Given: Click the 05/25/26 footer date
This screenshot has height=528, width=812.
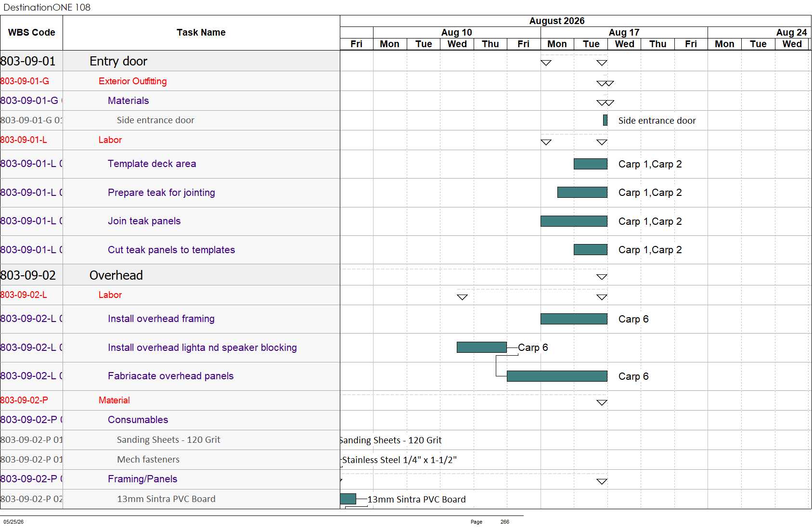Looking at the screenshot, I should click(13, 522).
